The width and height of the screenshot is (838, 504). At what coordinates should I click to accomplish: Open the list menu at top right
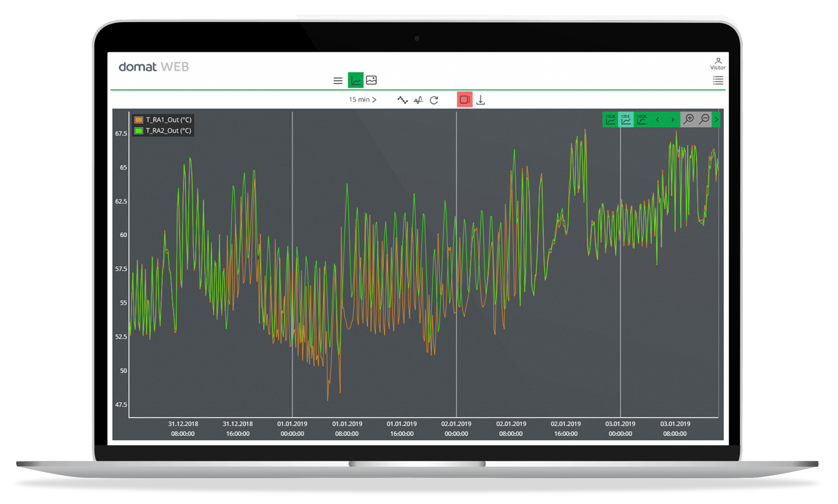click(718, 81)
